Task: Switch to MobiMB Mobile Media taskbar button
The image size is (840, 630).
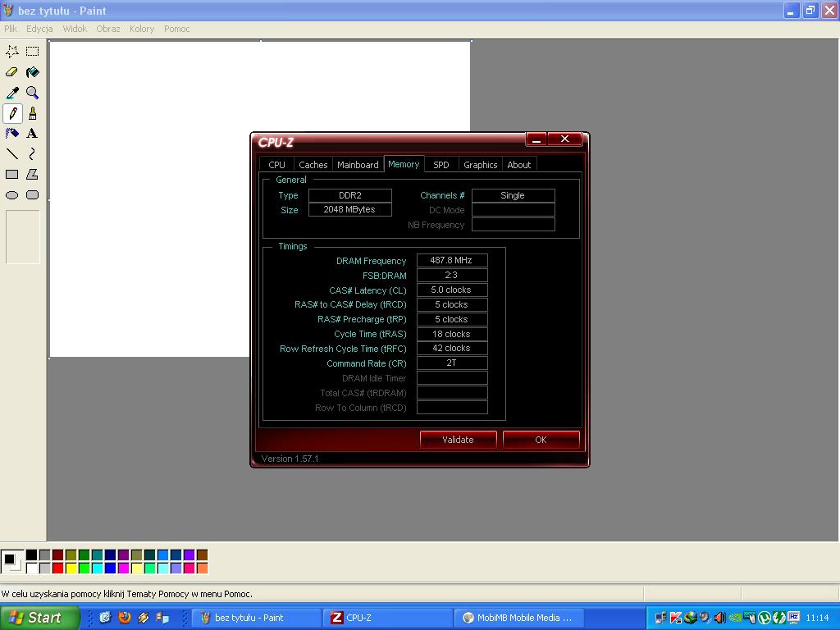Action: click(518, 618)
